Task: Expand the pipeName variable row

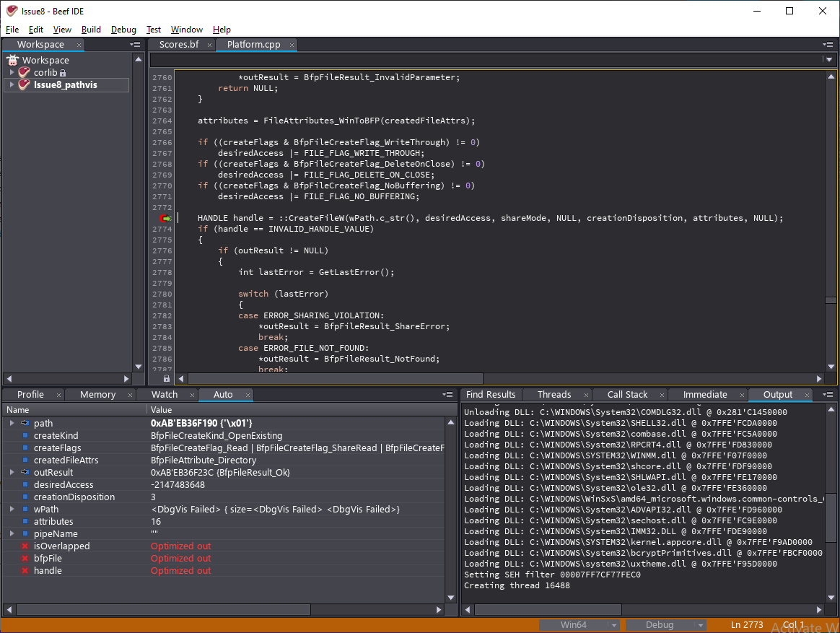Action: [x=12, y=534]
